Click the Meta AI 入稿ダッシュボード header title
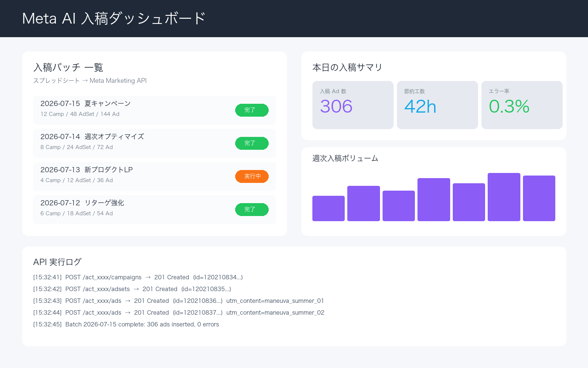 tap(114, 18)
